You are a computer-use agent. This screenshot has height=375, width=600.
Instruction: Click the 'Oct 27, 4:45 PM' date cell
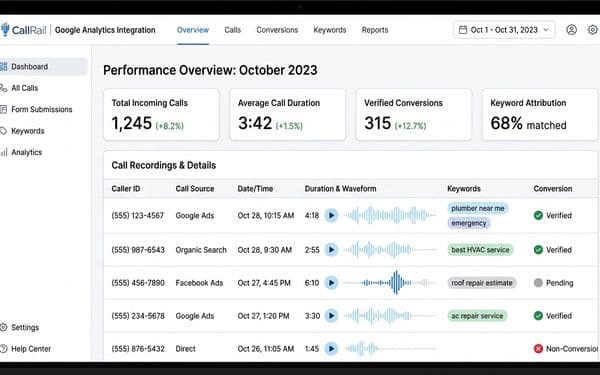[264, 283]
